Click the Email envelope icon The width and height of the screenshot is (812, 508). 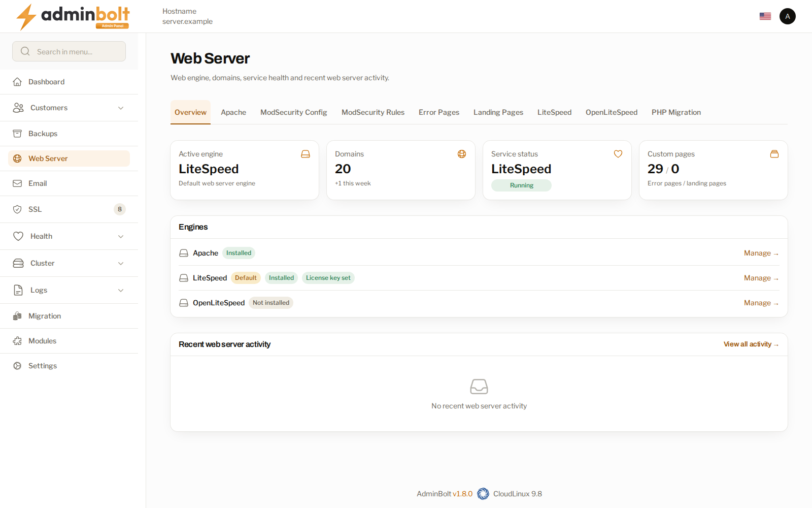pyautogui.click(x=17, y=183)
